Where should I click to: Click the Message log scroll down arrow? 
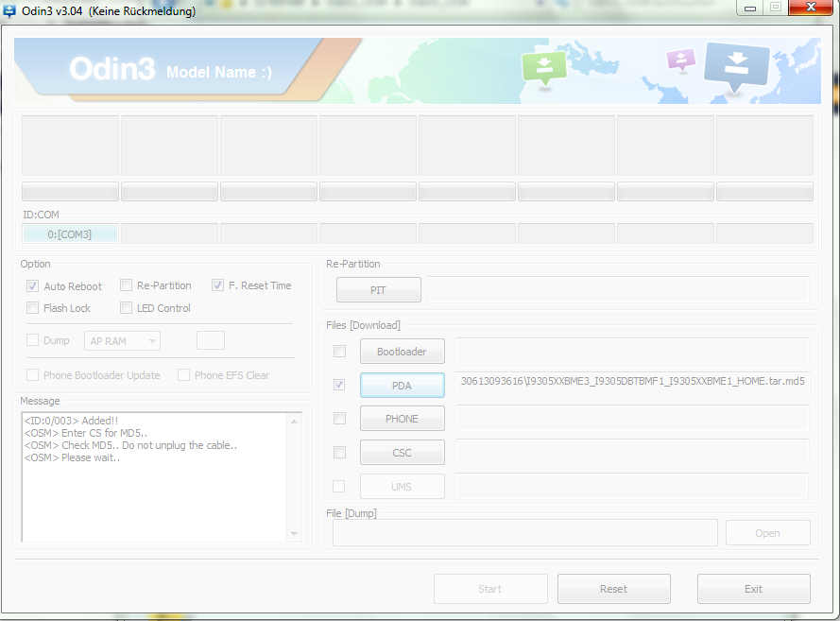[294, 534]
